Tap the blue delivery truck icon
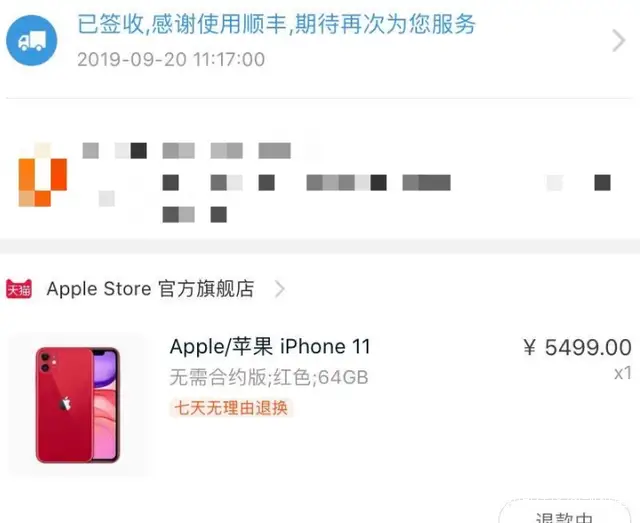Image resolution: width=640 pixels, height=523 pixels. (31, 40)
